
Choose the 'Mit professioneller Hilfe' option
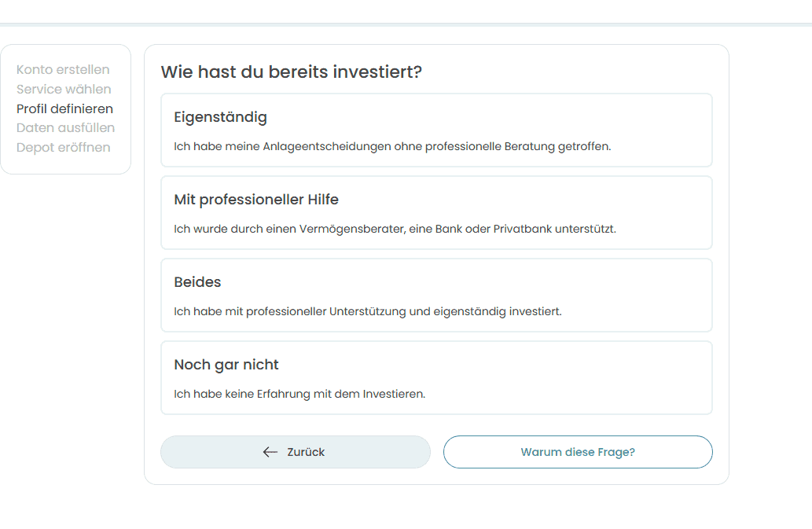point(256,200)
